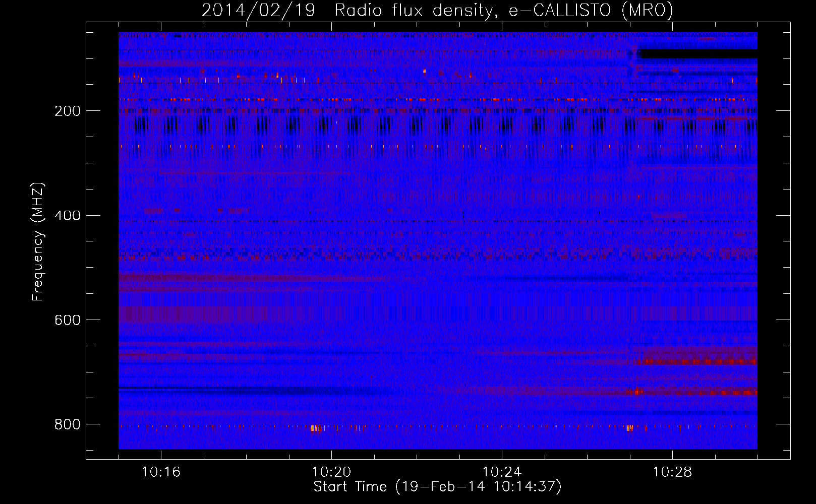Click the "10:24" time tick label
The image size is (816, 504).
click(502, 472)
